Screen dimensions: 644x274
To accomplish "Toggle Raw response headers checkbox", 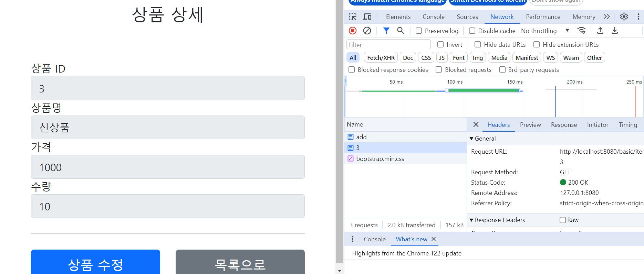I will click(563, 220).
